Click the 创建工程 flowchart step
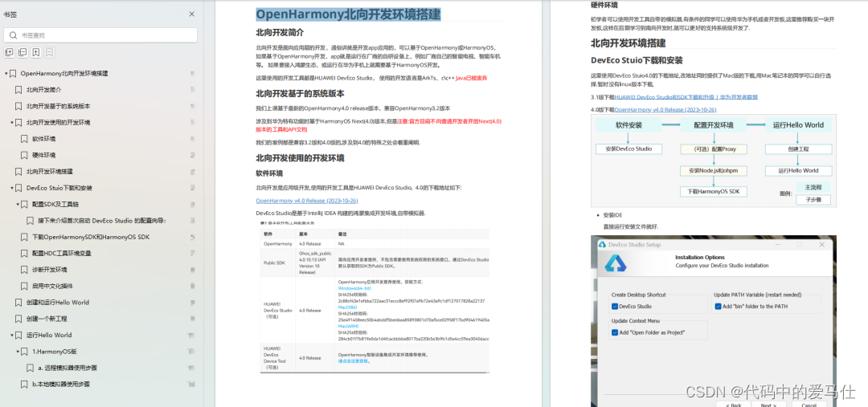 tap(798, 149)
